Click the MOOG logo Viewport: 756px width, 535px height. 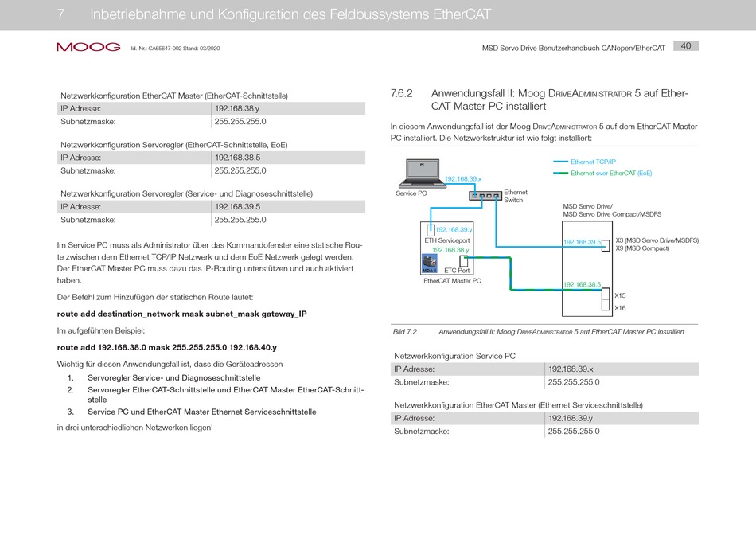tap(88, 47)
